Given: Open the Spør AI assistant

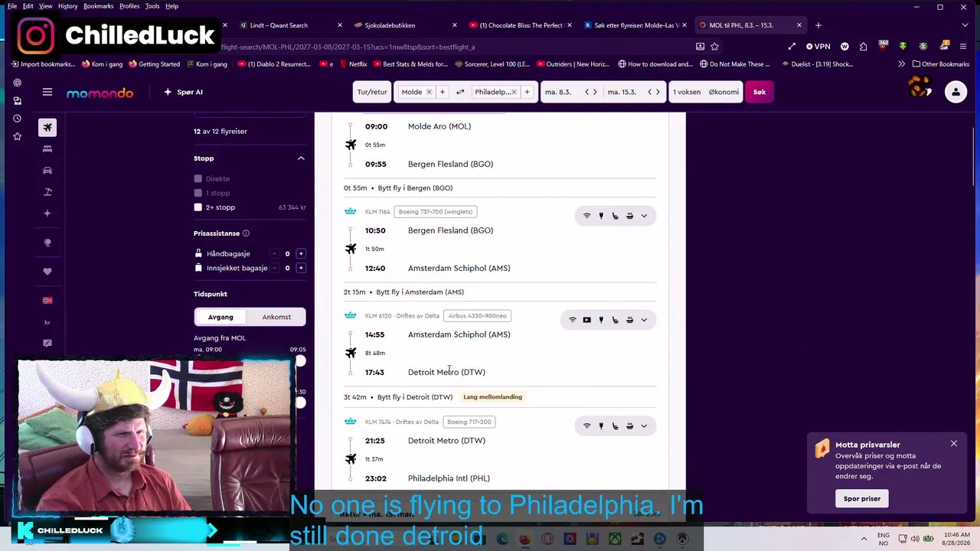Looking at the screenshot, I should 183,92.
